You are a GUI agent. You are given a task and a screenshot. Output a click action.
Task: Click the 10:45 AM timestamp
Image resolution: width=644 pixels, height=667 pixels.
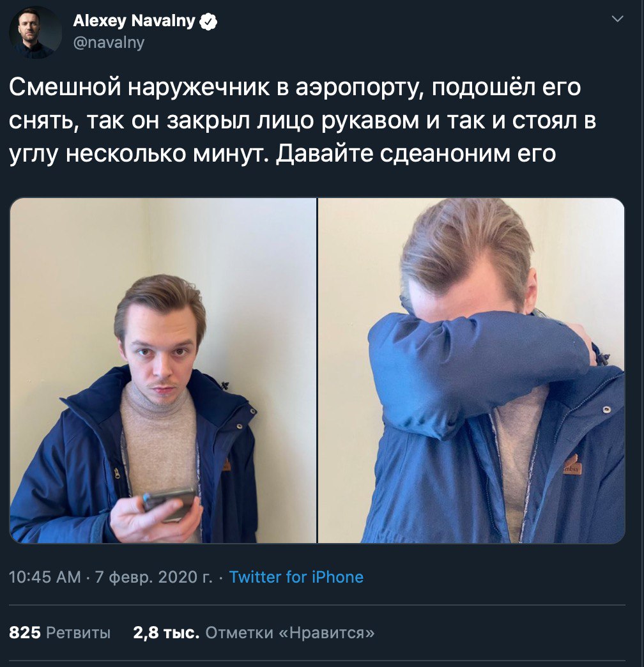[45, 578]
